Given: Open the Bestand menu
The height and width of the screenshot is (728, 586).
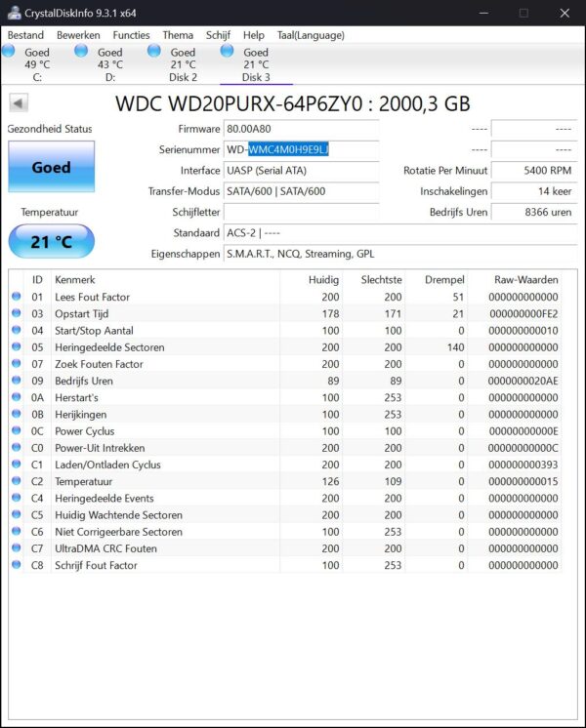Looking at the screenshot, I should click(x=25, y=35).
